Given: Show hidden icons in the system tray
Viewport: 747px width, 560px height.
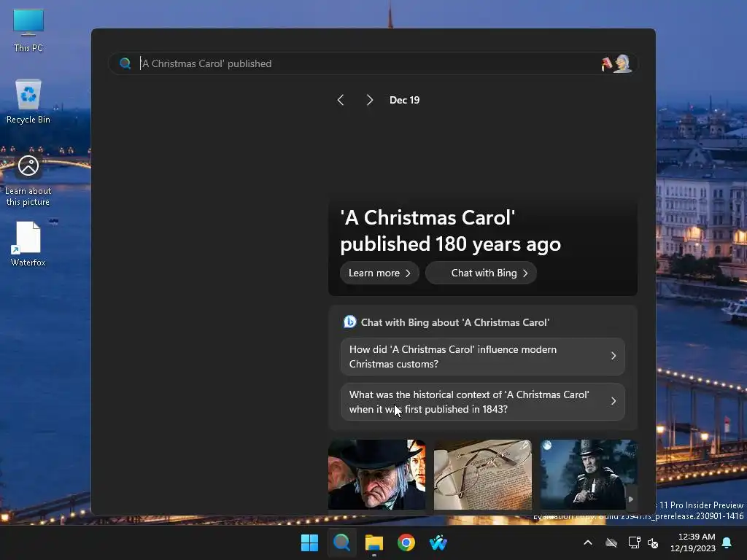Looking at the screenshot, I should coord(588,542).
